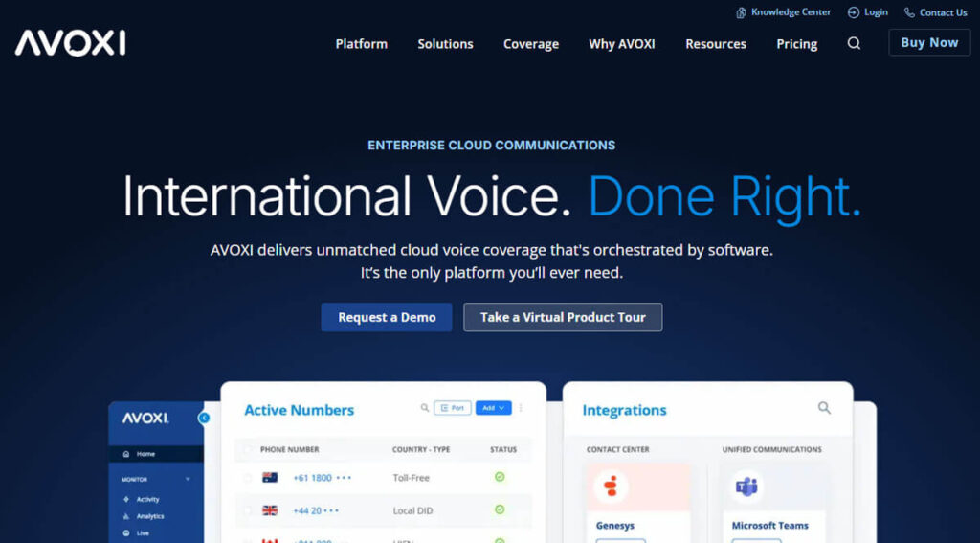
Task: Click the Buy Now button
Action: [x=929, y=42]
